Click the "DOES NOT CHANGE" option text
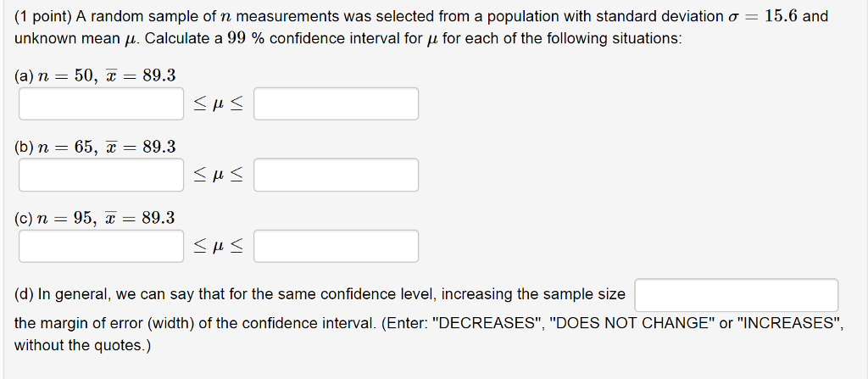868x379 pixels. (631, 324)
